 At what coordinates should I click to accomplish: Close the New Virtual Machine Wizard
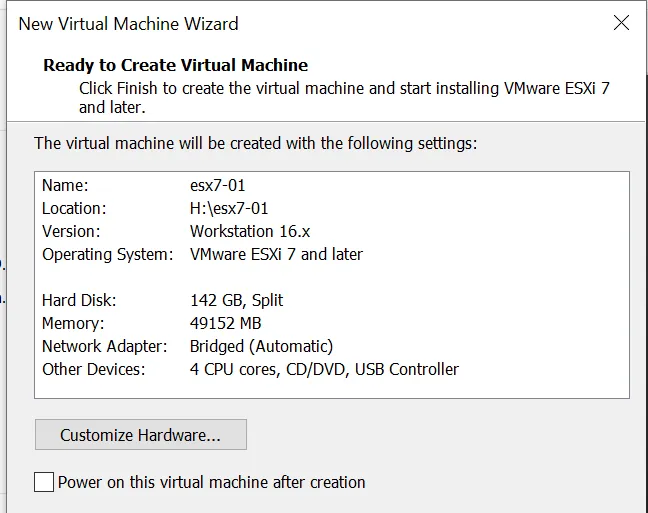click(621, 23)
